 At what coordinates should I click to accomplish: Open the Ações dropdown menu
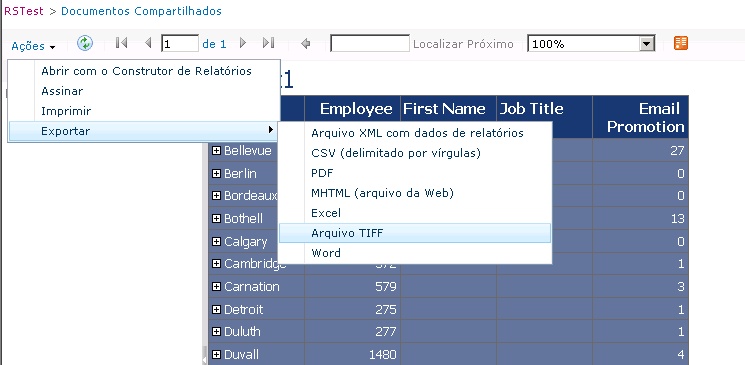[33, 46]
